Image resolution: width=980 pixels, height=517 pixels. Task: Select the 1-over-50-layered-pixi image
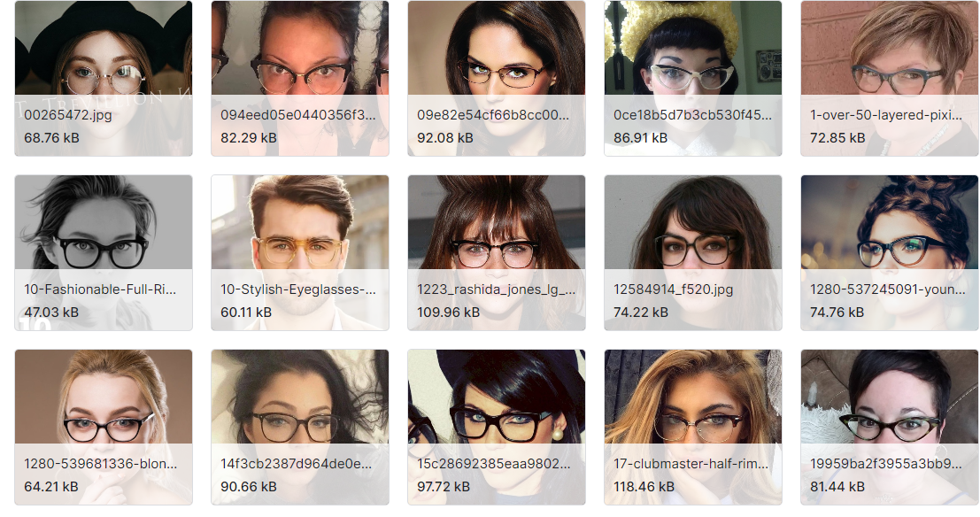coord(890,78)
